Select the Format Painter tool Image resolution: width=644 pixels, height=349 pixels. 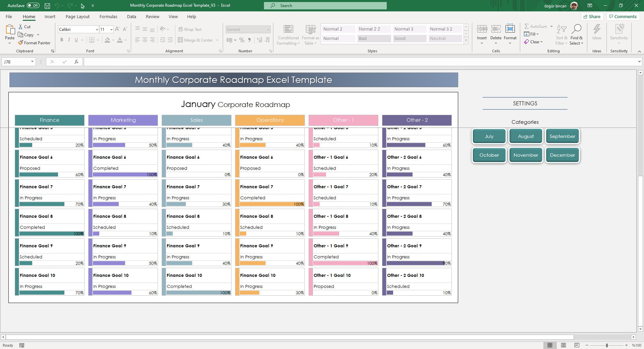click(x=35, y=43)
